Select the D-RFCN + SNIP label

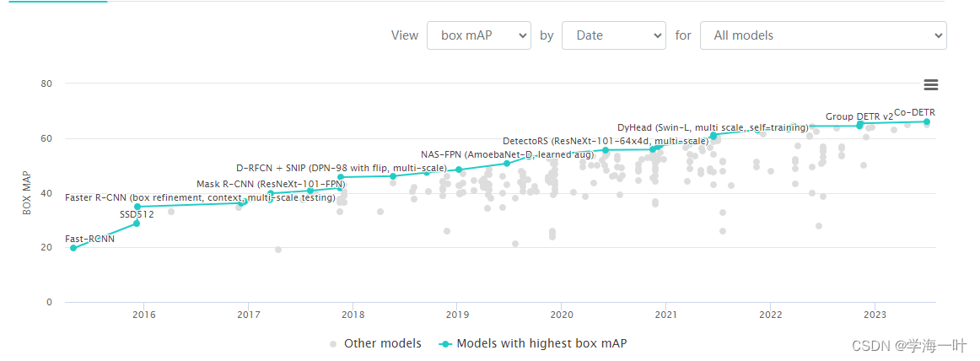342,168
